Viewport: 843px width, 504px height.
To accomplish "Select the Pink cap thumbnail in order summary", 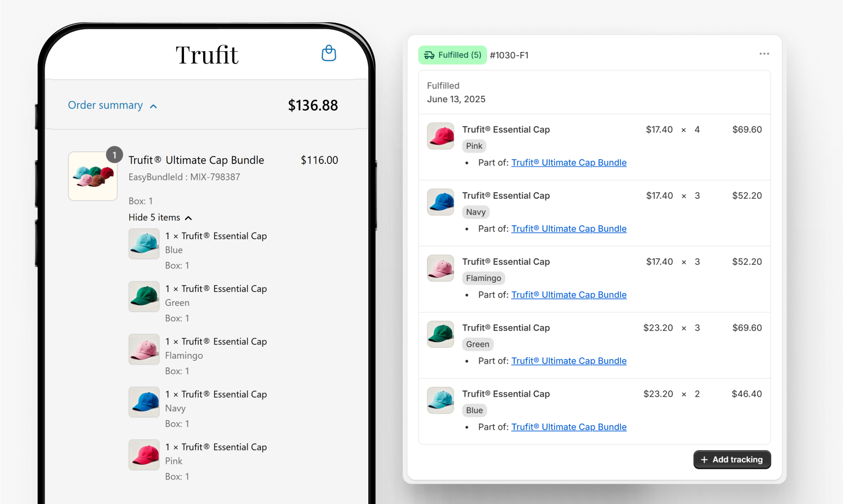I will tap(144, 455).
